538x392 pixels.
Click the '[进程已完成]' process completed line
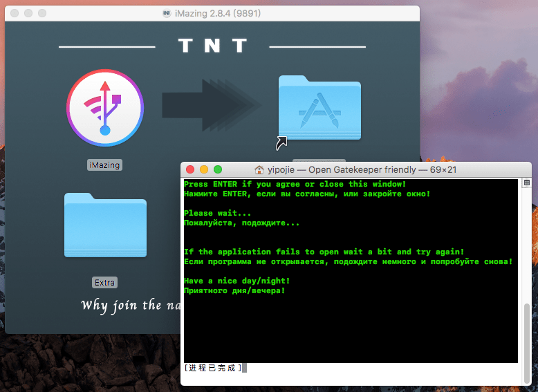[x=213, y=368]
